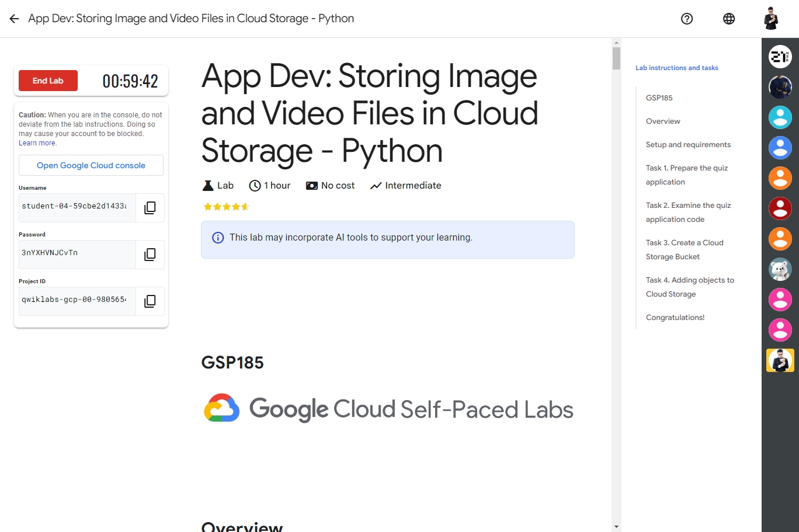Go to Task 3 Create a Cloud Storage Bucket
This screenshot has width=799, height=532.
tap(685, 249)
